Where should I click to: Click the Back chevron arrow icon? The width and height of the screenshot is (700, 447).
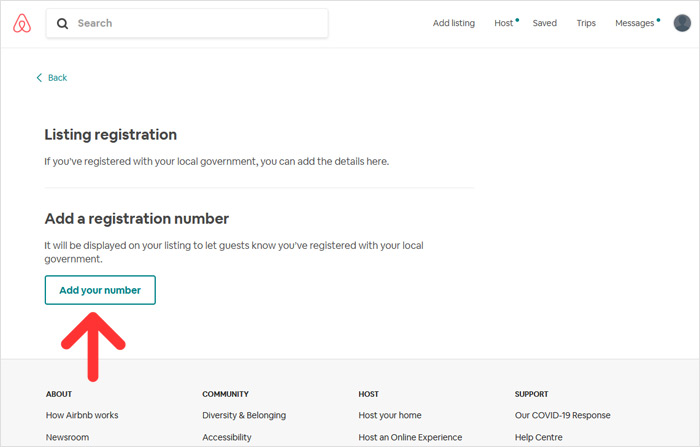click(x=39, y=78)
